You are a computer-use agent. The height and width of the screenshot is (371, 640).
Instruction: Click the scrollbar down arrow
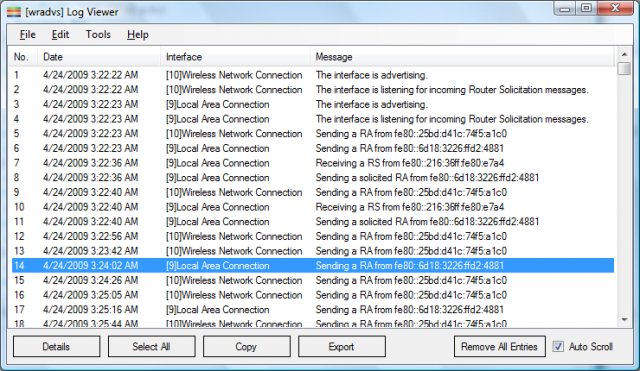(x=624, y=320)
